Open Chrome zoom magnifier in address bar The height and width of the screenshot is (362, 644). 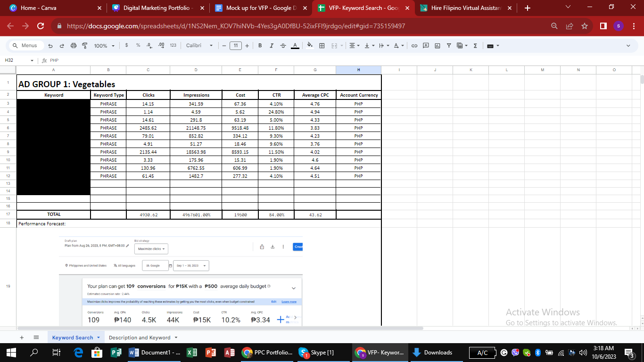tap(554, 26)
